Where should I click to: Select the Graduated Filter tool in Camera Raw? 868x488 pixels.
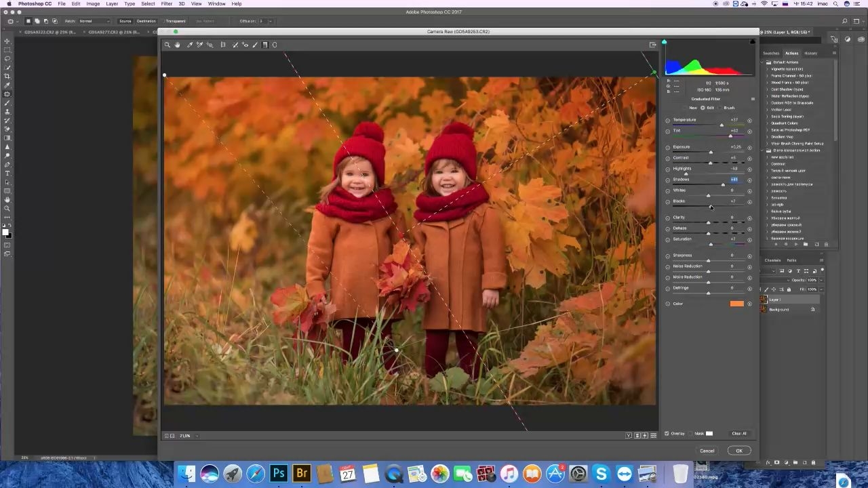pyautogui.click(x=265, y=45)
